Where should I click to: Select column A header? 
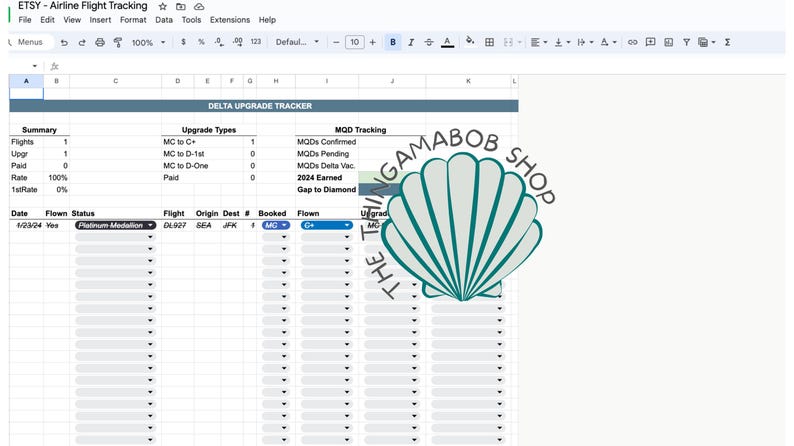26,81
